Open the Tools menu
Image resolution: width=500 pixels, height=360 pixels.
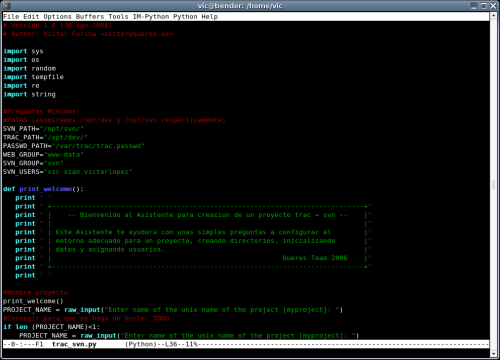point(118,17)
